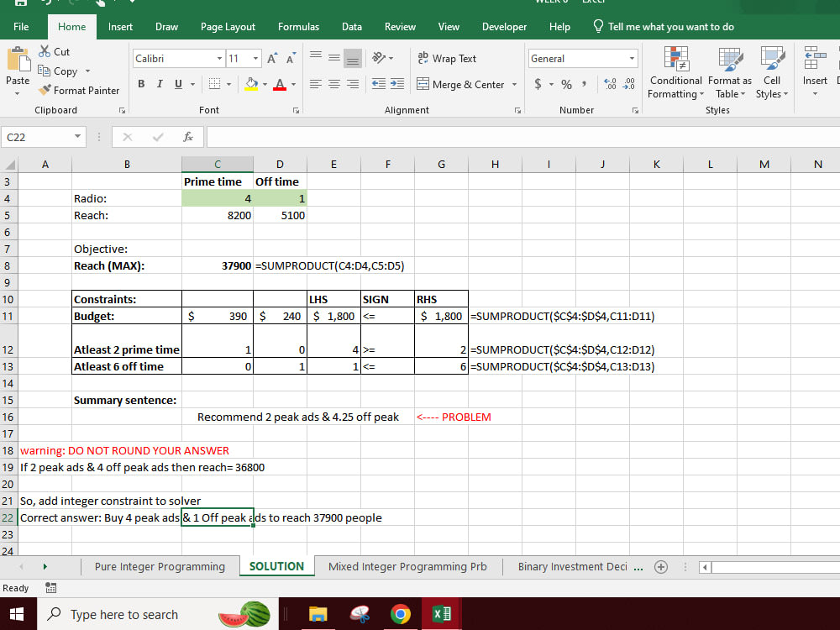Toggle bold formatting
This screenshot has width=840, height=630.
point(141,84)
